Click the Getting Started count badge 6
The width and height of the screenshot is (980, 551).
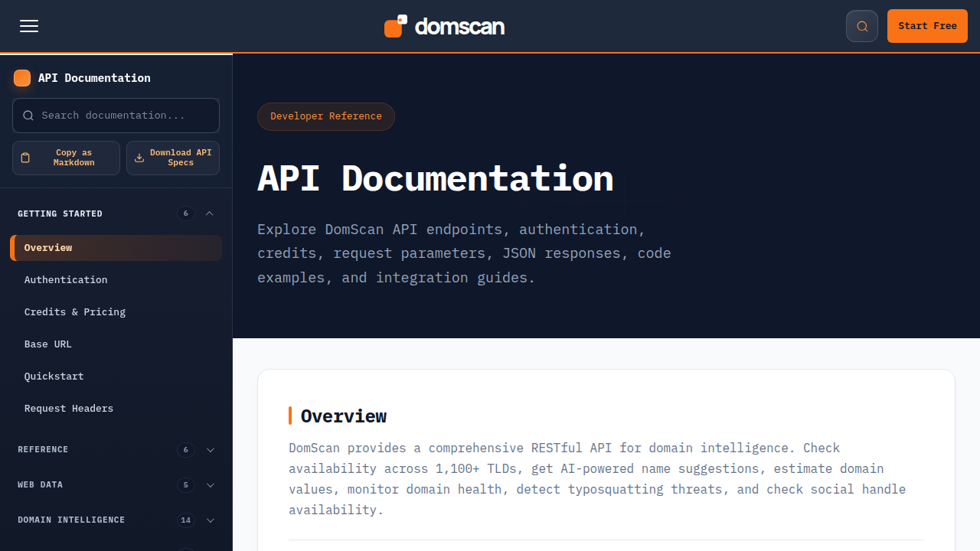185,214
